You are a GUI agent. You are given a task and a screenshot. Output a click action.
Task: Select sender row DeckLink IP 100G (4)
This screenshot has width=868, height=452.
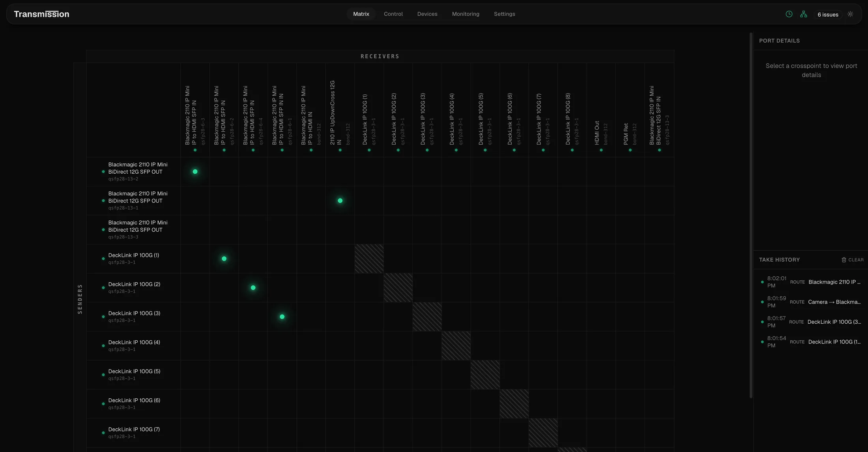(x=134, y=346)
